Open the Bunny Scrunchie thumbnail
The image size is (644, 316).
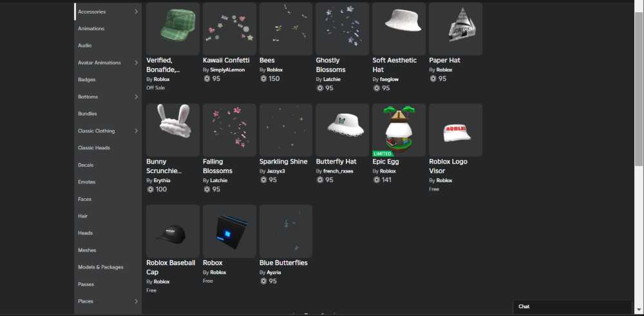pos(173,130)
